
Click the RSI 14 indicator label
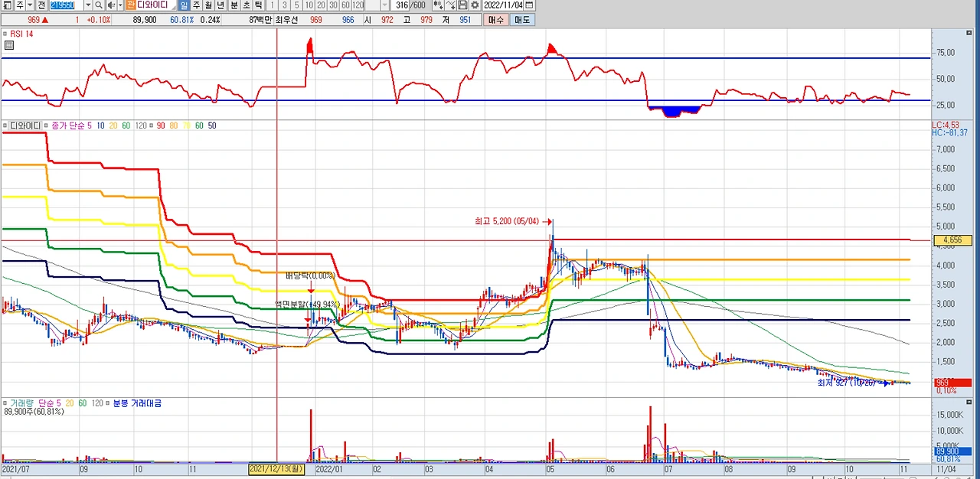pyautogui.click(x=21, y=34)
